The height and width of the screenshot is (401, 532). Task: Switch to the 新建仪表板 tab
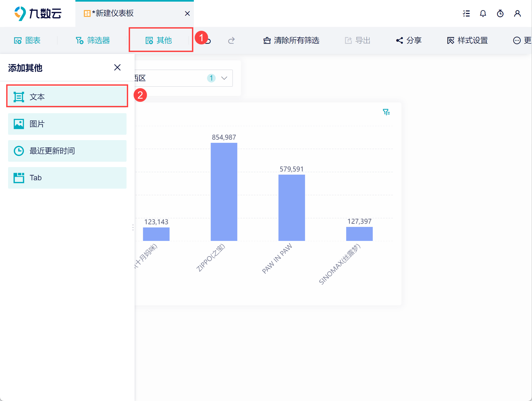(x=135, y=13)
